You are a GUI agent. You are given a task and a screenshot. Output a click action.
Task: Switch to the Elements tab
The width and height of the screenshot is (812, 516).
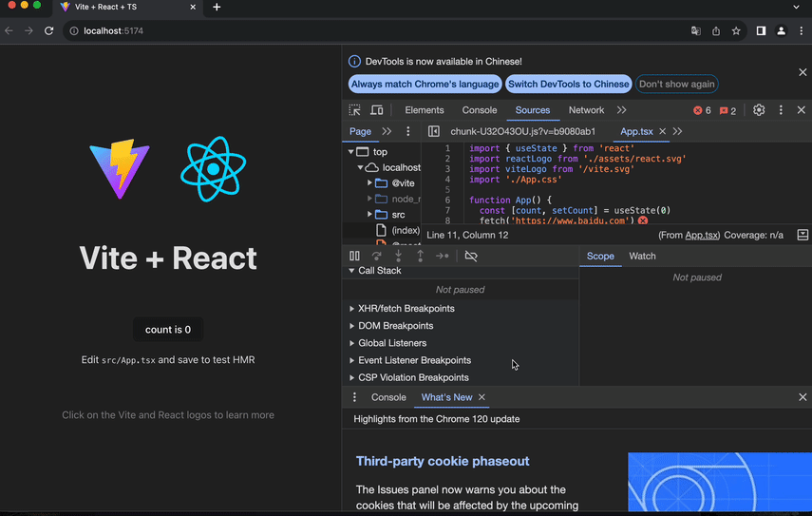[425, 110]
